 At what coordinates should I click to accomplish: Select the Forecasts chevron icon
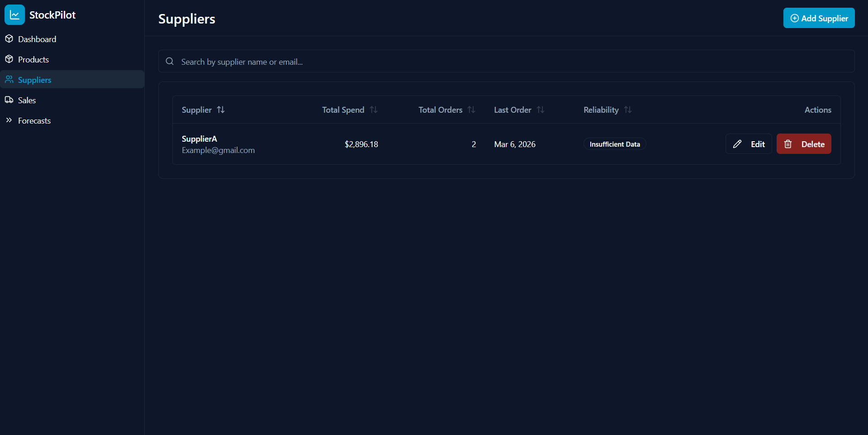click(9, 120)
